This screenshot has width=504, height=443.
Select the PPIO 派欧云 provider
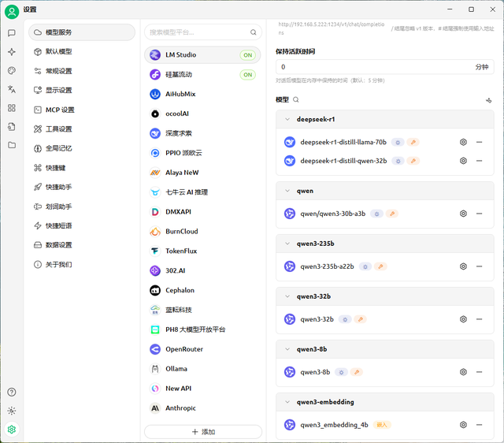[202, 153]
